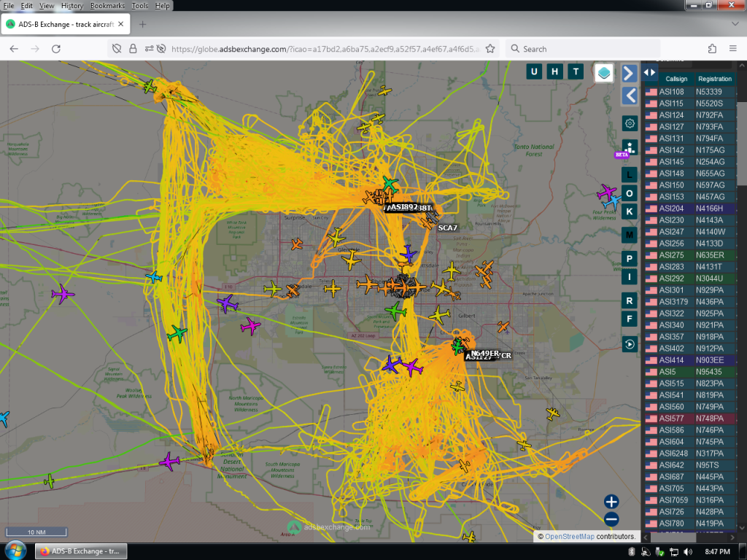Reload the current page

point(55,49)
